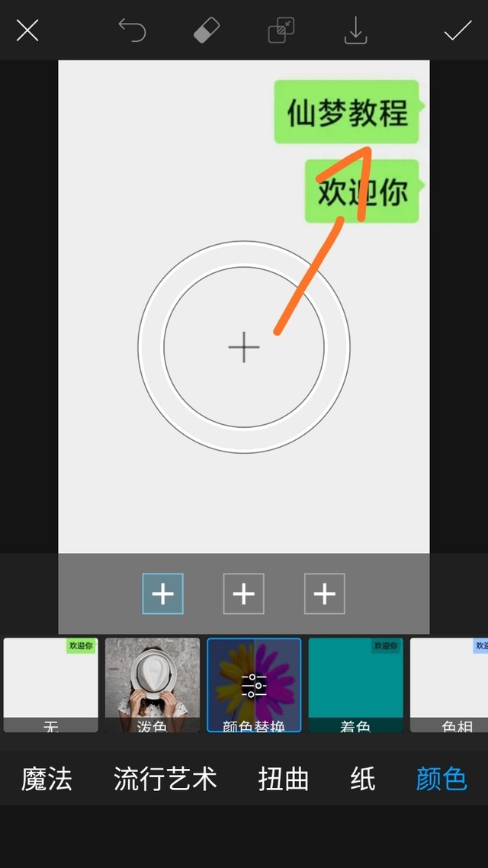
Task: Click the download save icon
Action: point(356,31)
